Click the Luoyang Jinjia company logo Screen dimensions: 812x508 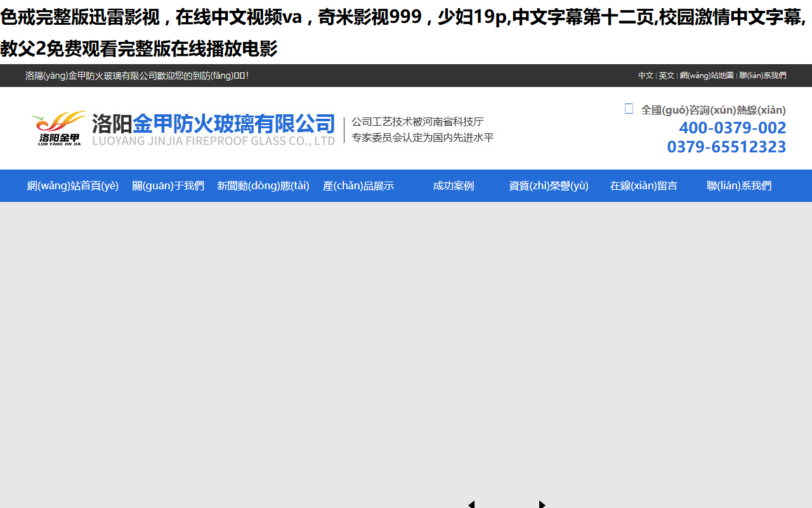point(59,128)
